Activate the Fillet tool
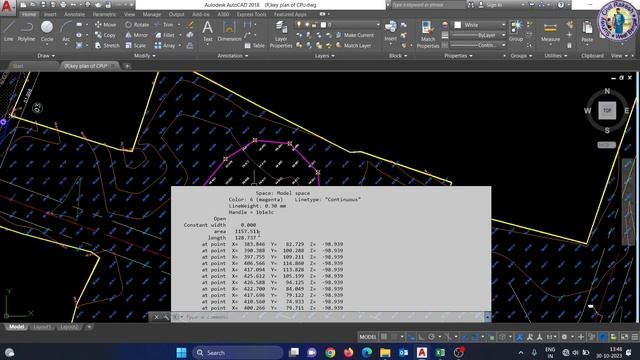 pyautogui.click(x=165, y=36)
